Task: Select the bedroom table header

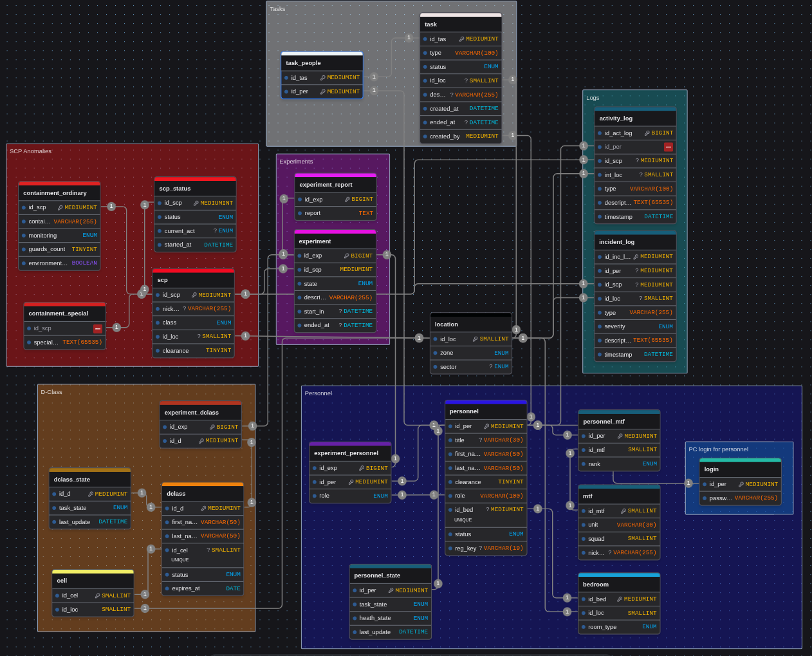Action: pos(619,585)
